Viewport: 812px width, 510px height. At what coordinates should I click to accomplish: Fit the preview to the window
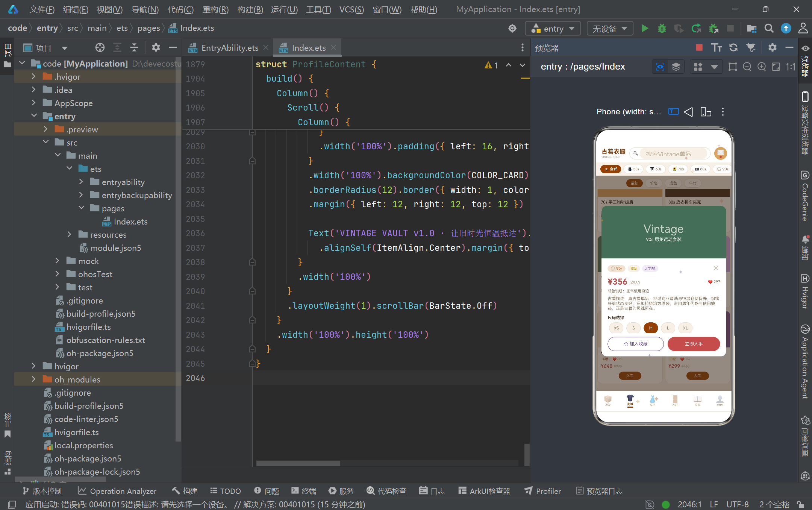click(x=776, y=67)
